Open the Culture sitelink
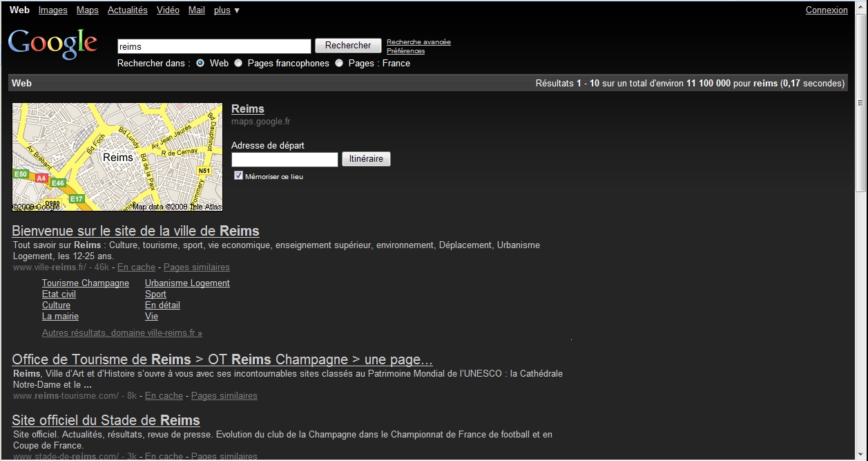868x461 pixels. (56, 305)
